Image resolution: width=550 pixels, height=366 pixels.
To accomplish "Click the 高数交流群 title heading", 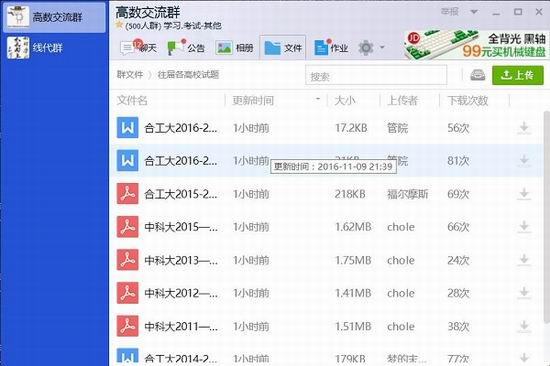I will [x=148, y=13].
